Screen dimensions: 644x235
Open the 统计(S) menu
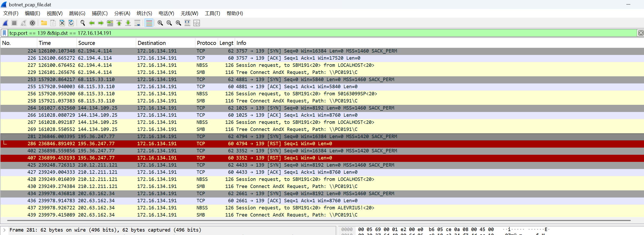pos(144,13)
